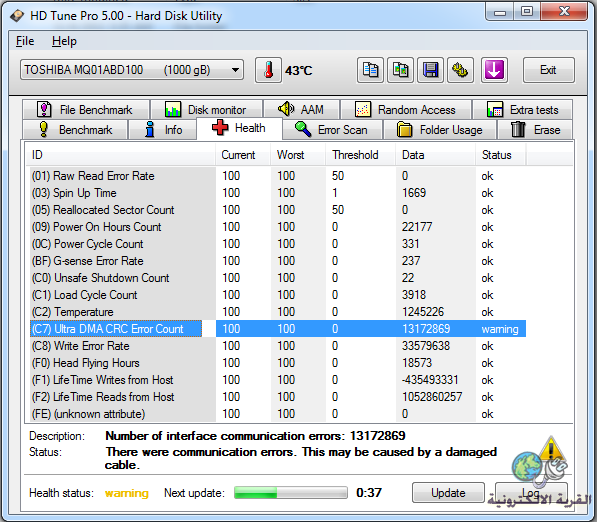Sort by the ID column header

(x=121, y=155)
